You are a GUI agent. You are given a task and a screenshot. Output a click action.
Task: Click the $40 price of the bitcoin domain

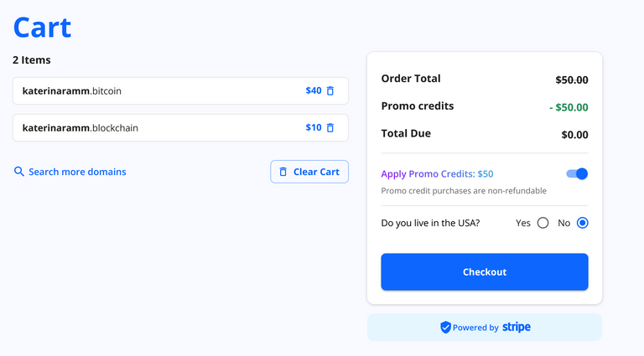pyautogui.click(x=314, y=90)
